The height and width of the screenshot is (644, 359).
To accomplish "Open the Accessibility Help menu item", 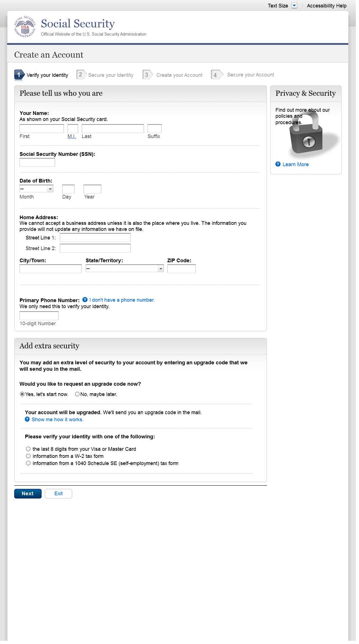I will click(x=327, y=6).
